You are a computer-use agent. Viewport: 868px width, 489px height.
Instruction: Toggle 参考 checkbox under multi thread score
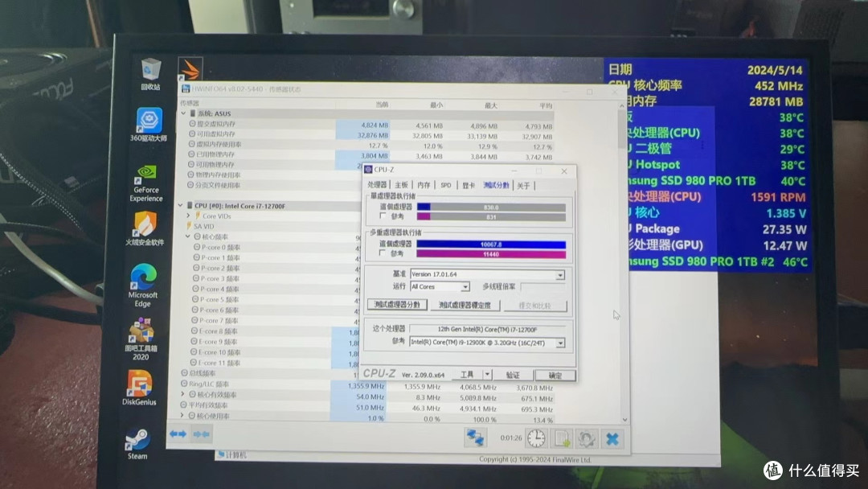(382, 253)
